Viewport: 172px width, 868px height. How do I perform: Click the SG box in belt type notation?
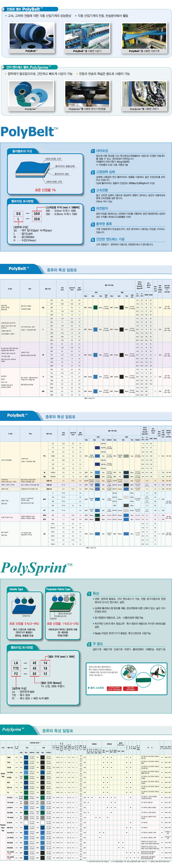[18, 214]
